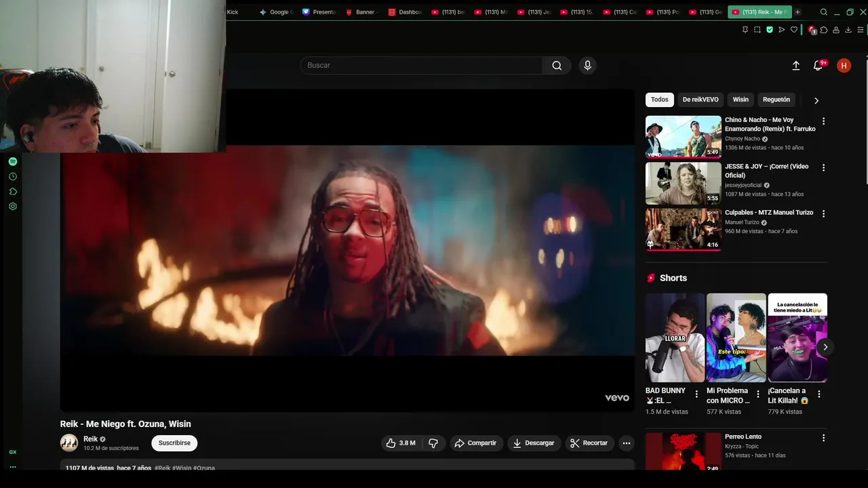
Task: Click the Buscar search input field
Action: pyautogui.click(x=421, y=65)
